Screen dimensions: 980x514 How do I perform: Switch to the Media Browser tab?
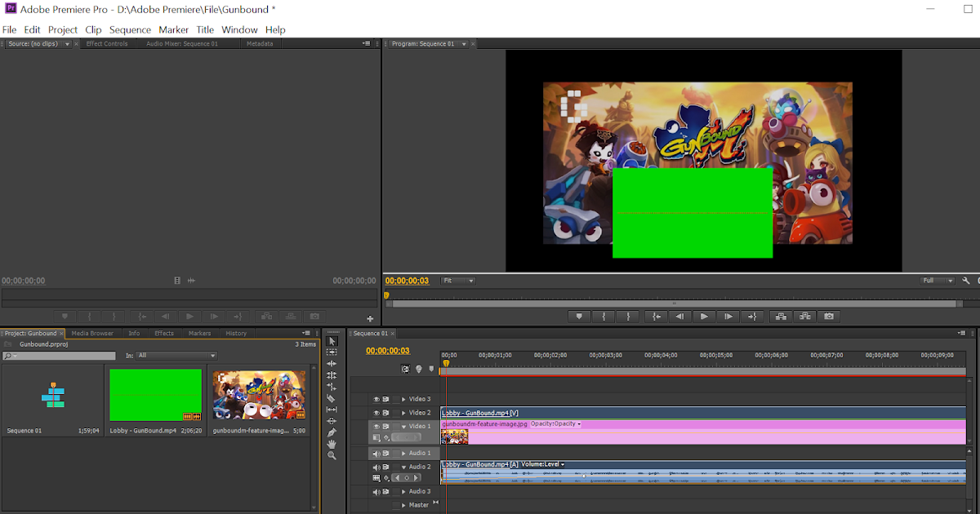click(x=92, y=333)
